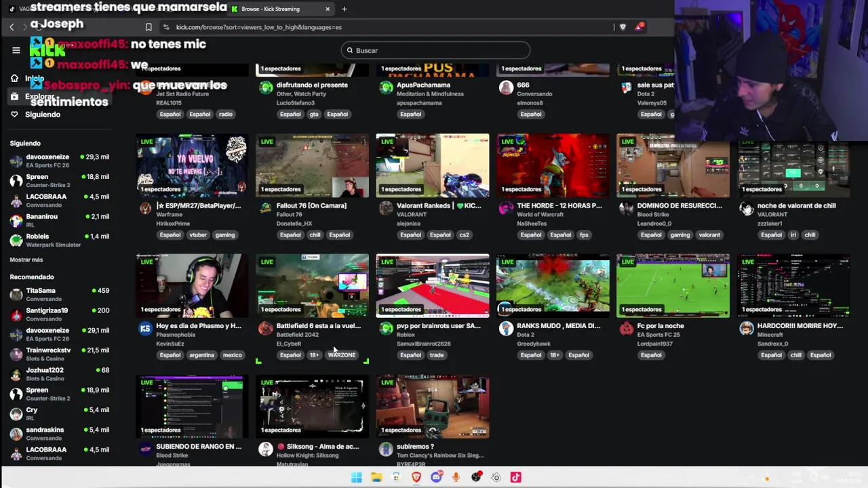The image size is (868, 488).
Task: Open File Explorer from the taskbar
Action: click(376, 477)
